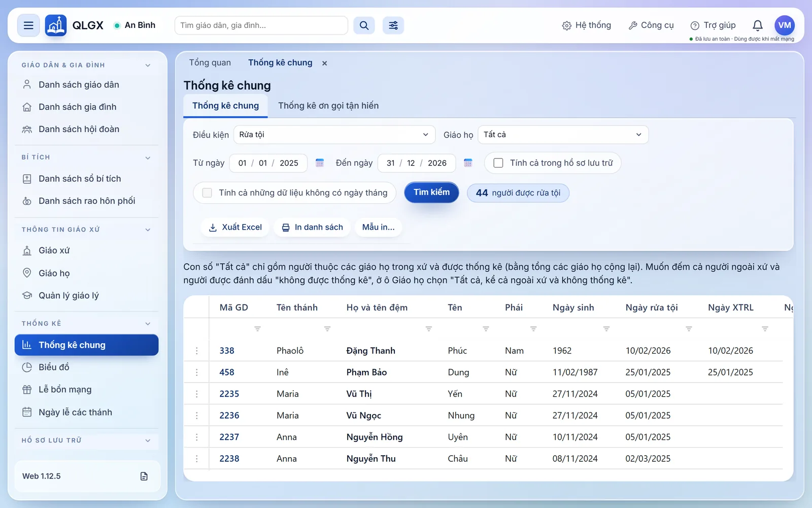
Task: Click the QLGX church logo icon
Action: (56, 25)
